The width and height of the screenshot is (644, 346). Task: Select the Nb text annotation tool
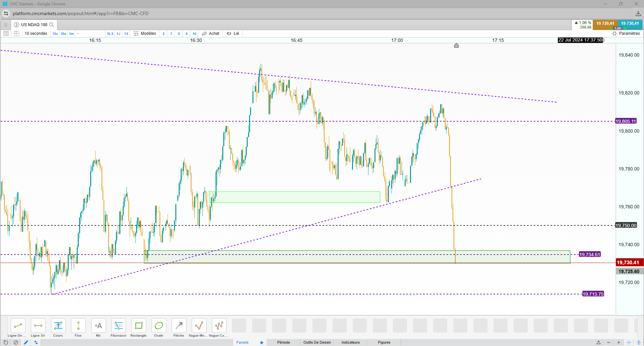[99, 326]
